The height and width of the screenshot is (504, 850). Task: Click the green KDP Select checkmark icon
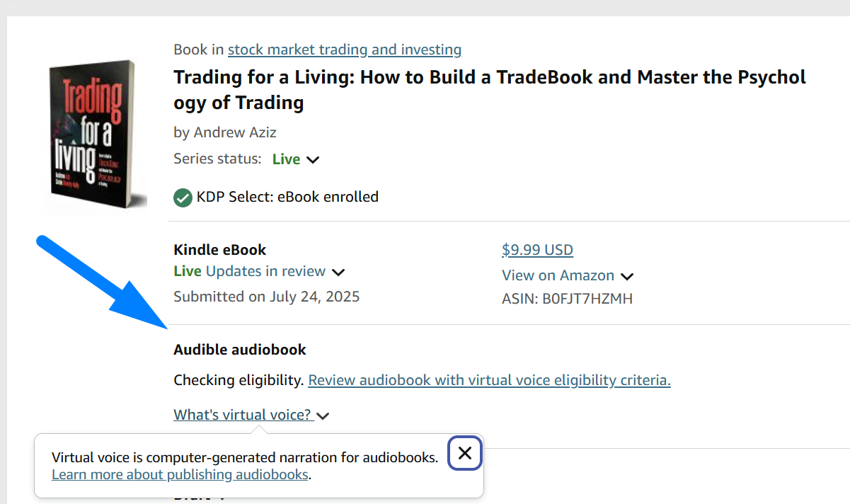183,197
